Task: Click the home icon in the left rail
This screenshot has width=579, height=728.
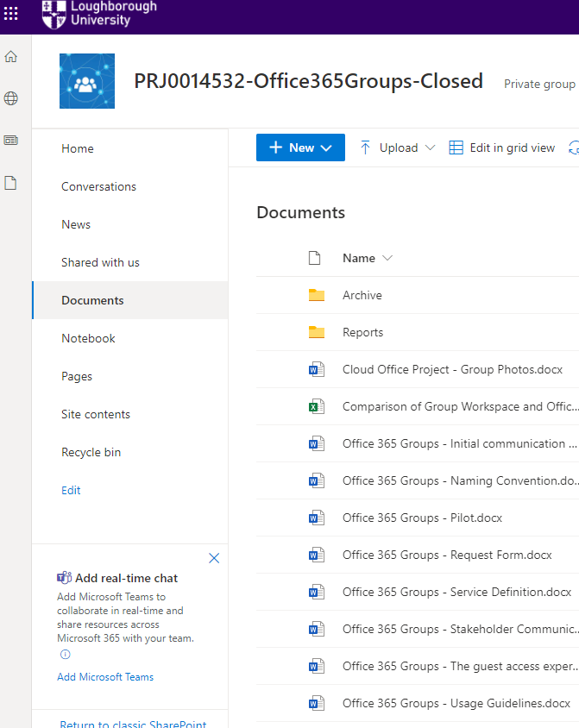Action: 11,55
